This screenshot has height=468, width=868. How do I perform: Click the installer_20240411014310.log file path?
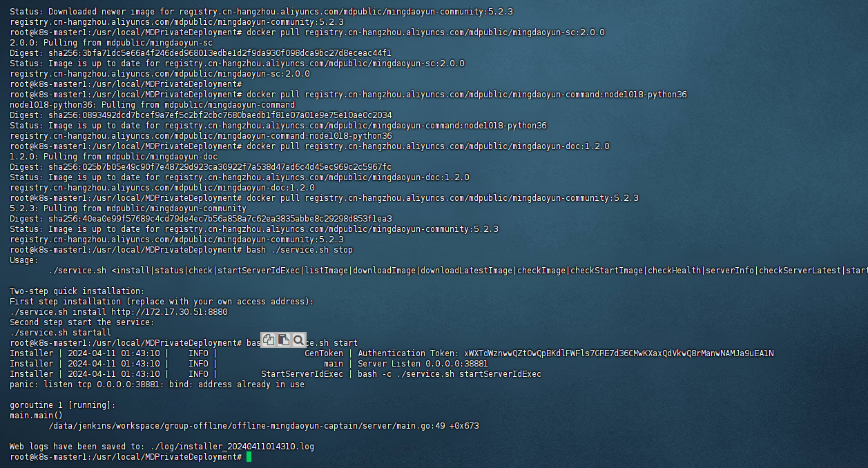click(231, 447)
